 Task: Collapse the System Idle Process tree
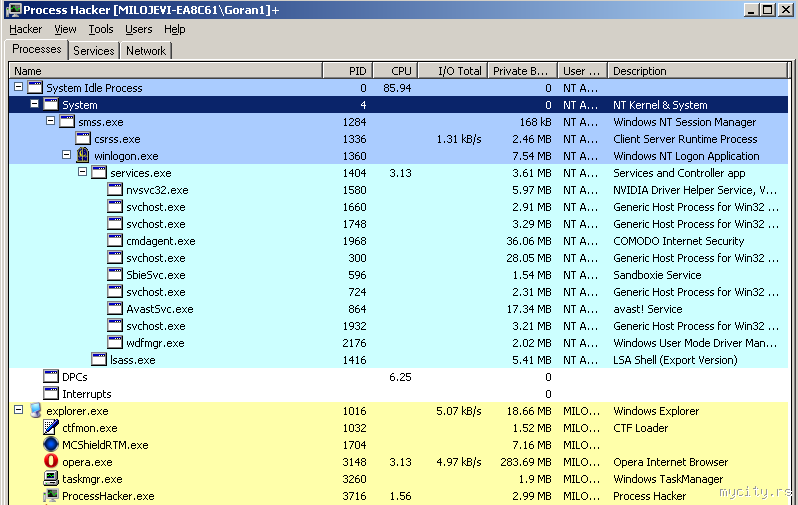point(18,87)
